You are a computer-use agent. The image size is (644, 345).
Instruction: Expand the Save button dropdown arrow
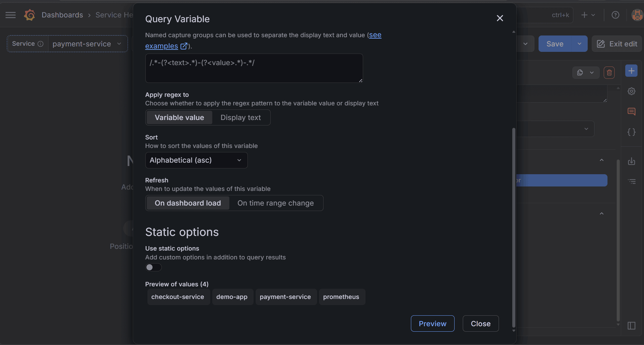click(579, 44)
